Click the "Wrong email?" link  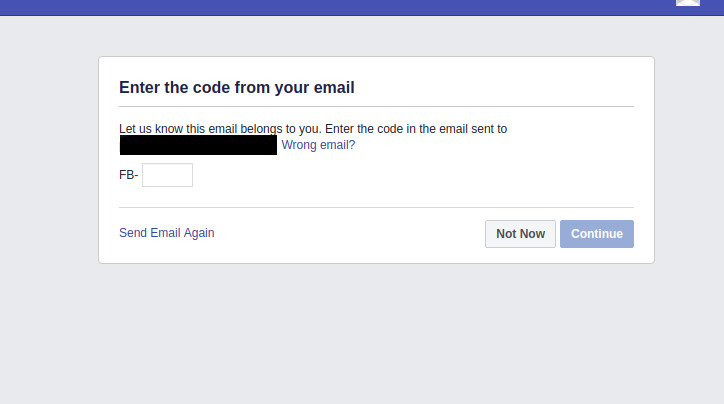pyautogui.click(x=318, y=145)
